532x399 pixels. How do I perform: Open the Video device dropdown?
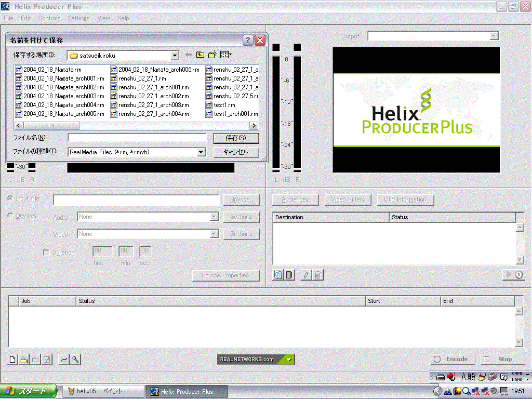(x=214, y=234)
